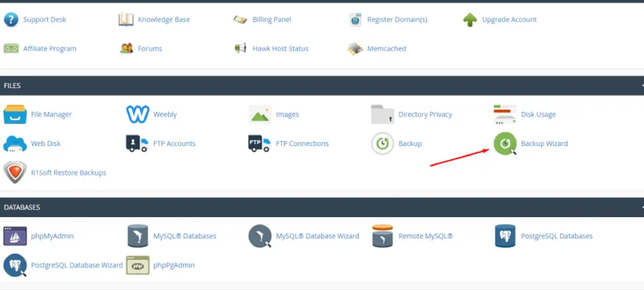This screenshot has height=290, width=644.
Task: Open the R1Soft Restore Backups link
Action: [68, 173]
